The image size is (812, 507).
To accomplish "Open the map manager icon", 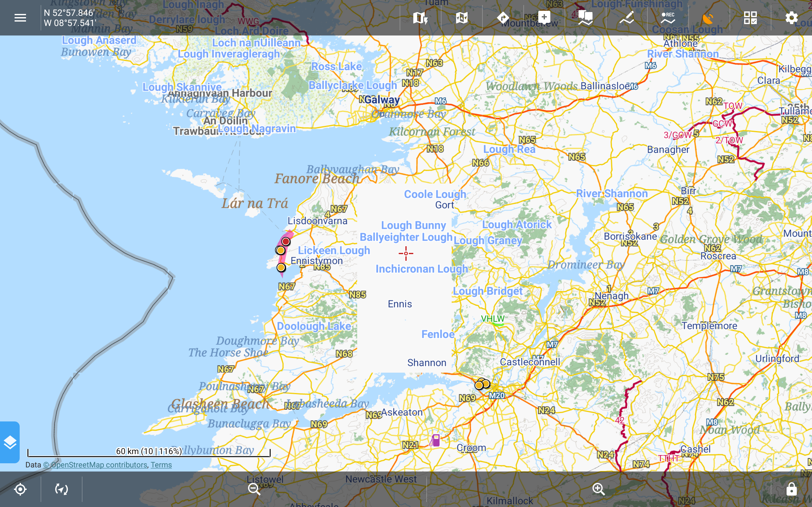I will [462, 18].
